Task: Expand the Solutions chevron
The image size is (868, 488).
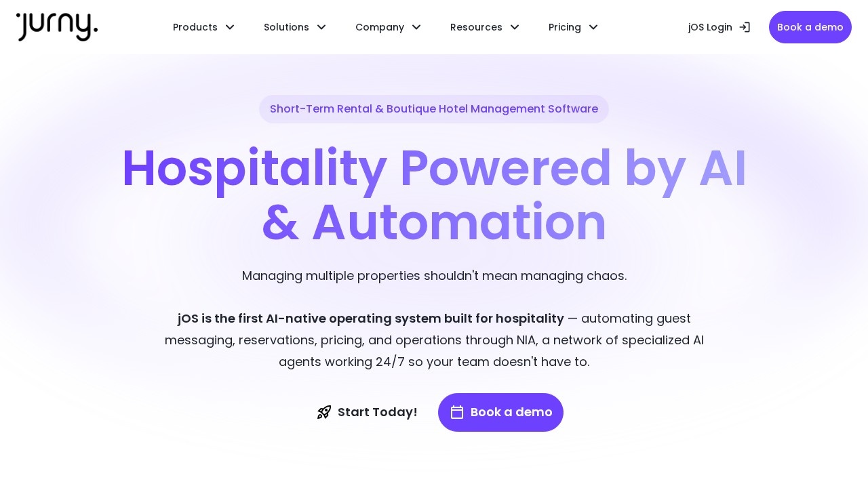Action: [x=321, y=27]
